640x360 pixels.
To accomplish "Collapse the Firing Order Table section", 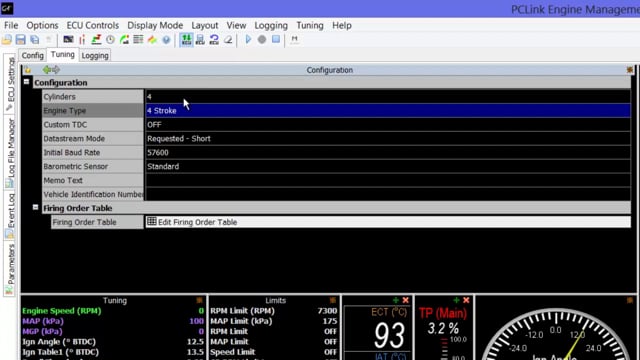I will (36, 207).
